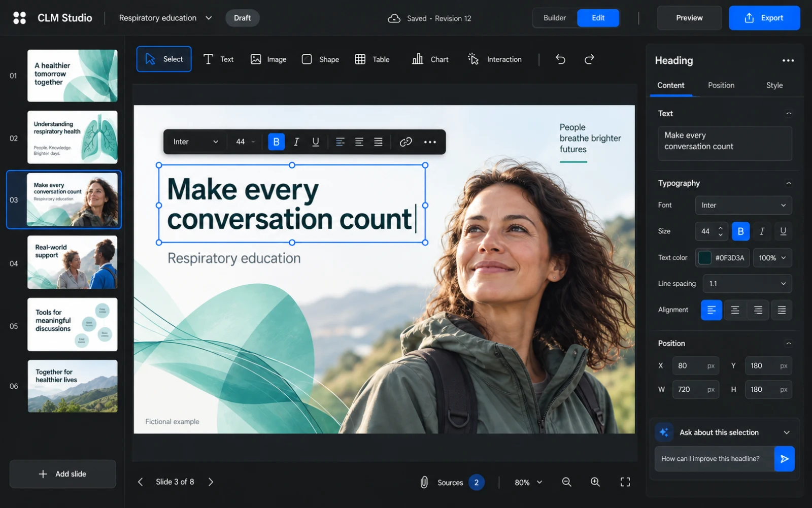Send the headline question
812x508 pixels.
pos(784,459)
